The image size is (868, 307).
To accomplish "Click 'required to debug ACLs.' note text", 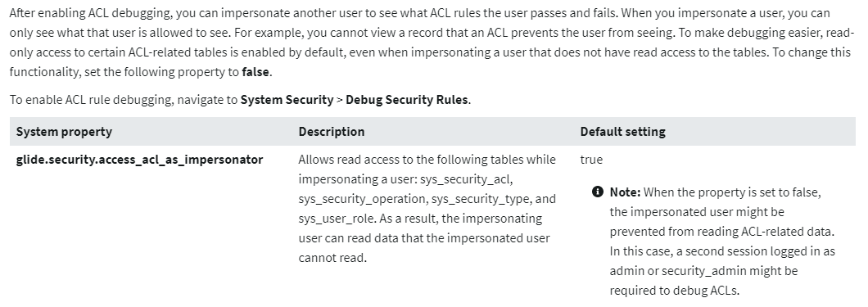I will [x=674, y=291].
